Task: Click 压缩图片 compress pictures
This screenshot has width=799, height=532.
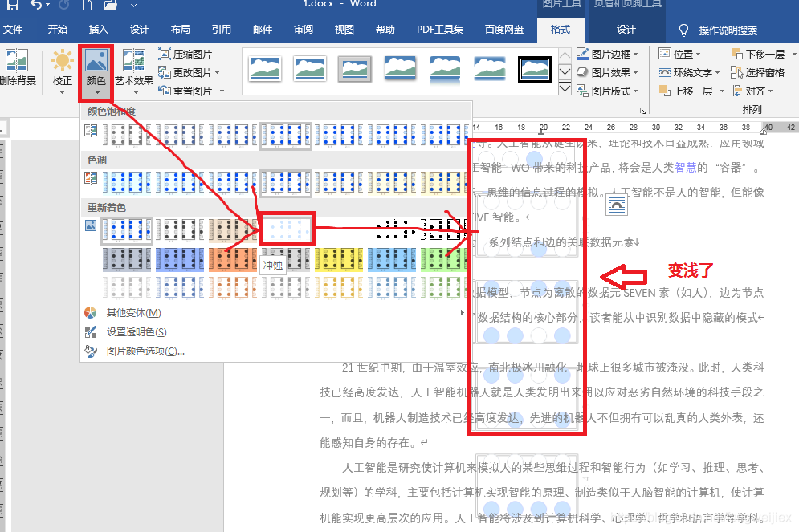Action: [x=185, y=54]
